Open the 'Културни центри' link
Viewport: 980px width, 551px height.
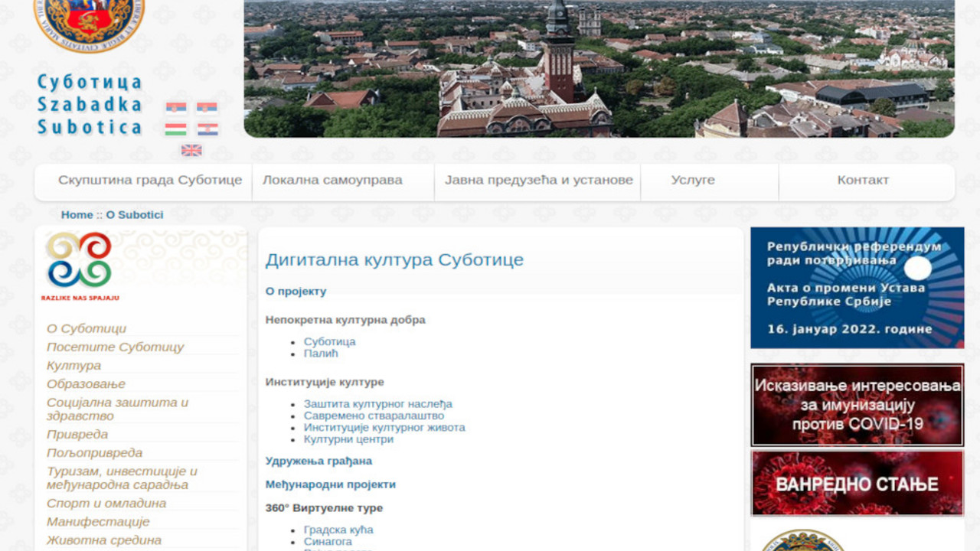coord(348,439)
